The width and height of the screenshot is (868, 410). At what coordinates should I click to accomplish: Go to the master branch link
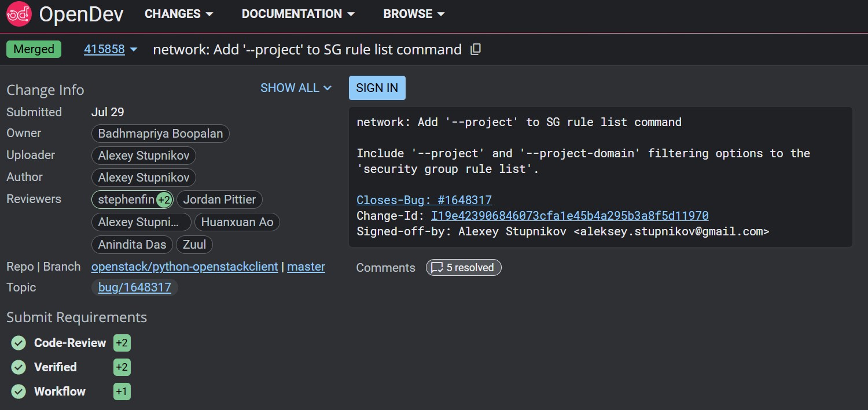(x=306, y=267)
